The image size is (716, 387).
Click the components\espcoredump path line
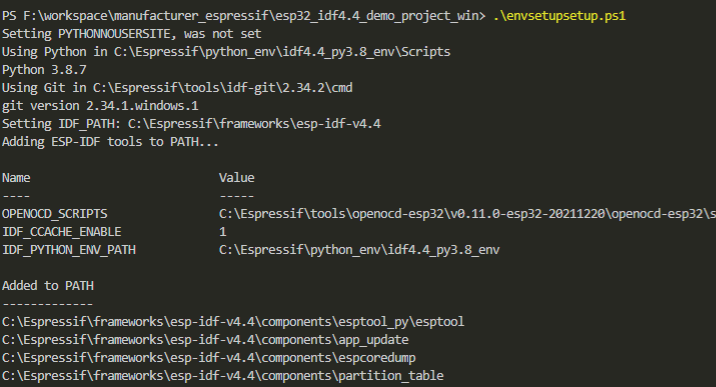point(209,358)
